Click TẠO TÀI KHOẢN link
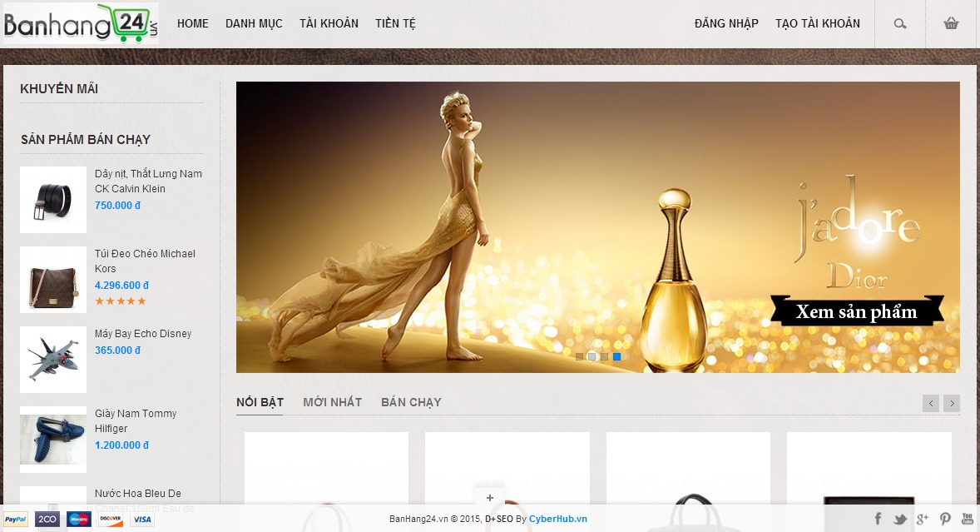The height and width of the screenshot is (532, 980). (818, 24)
